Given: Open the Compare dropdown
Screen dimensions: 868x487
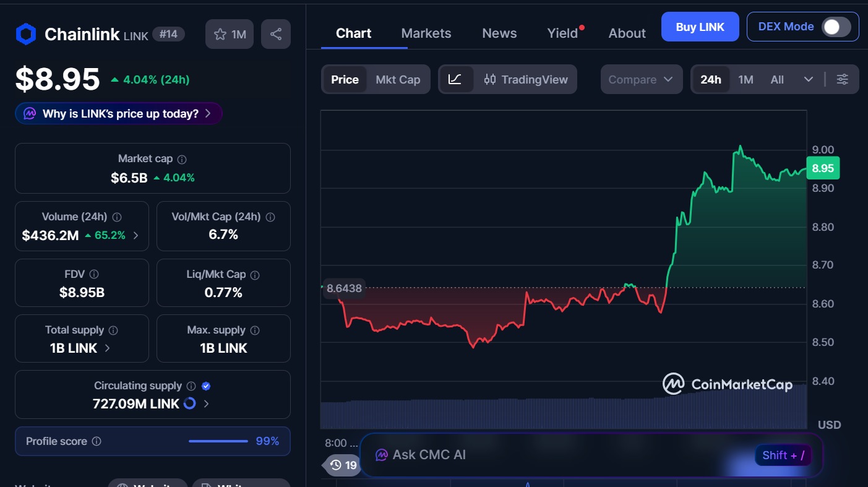Looking at the screenshot, I should coord(642,79).
